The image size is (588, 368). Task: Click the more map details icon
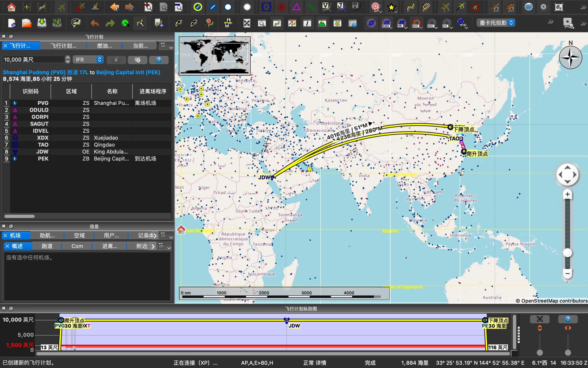[148, 7]
